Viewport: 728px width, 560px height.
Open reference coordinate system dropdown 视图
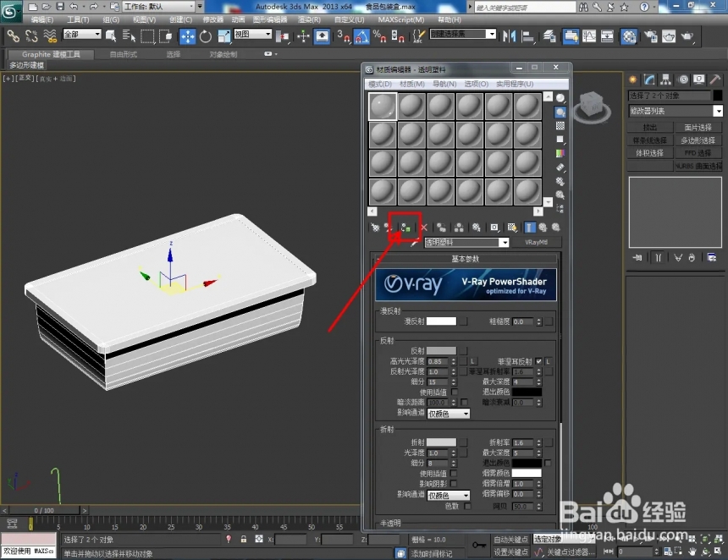(x=252, y=34)
